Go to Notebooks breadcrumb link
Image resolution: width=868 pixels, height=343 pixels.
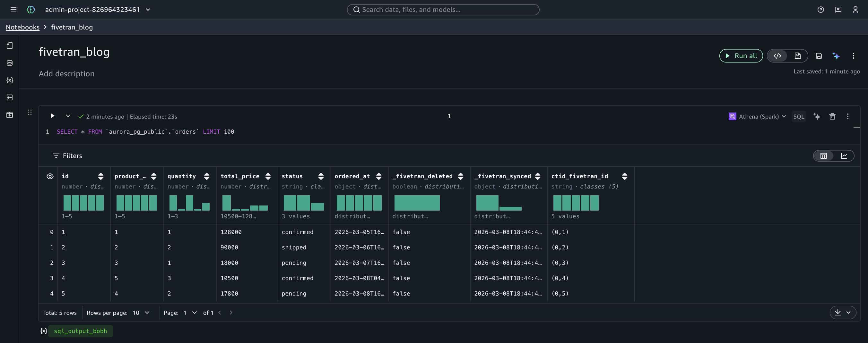(22, 27)
